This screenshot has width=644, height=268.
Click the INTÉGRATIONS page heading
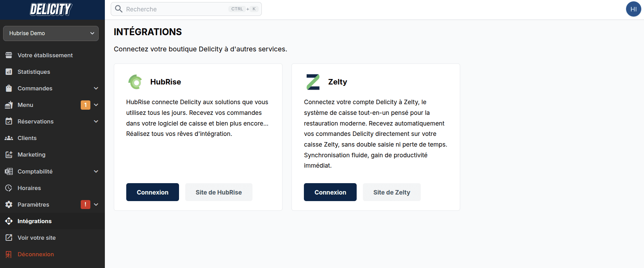(x=148, y=32)
